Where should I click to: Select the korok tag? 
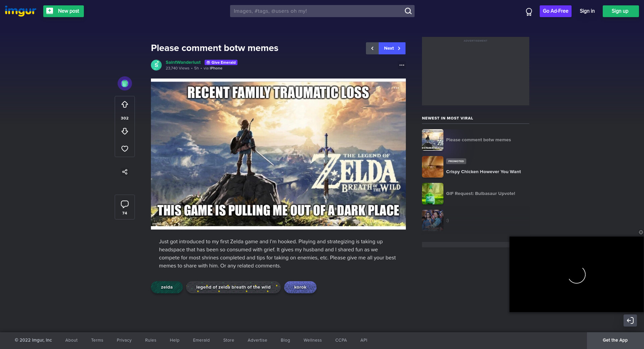(x=300, y=287)
